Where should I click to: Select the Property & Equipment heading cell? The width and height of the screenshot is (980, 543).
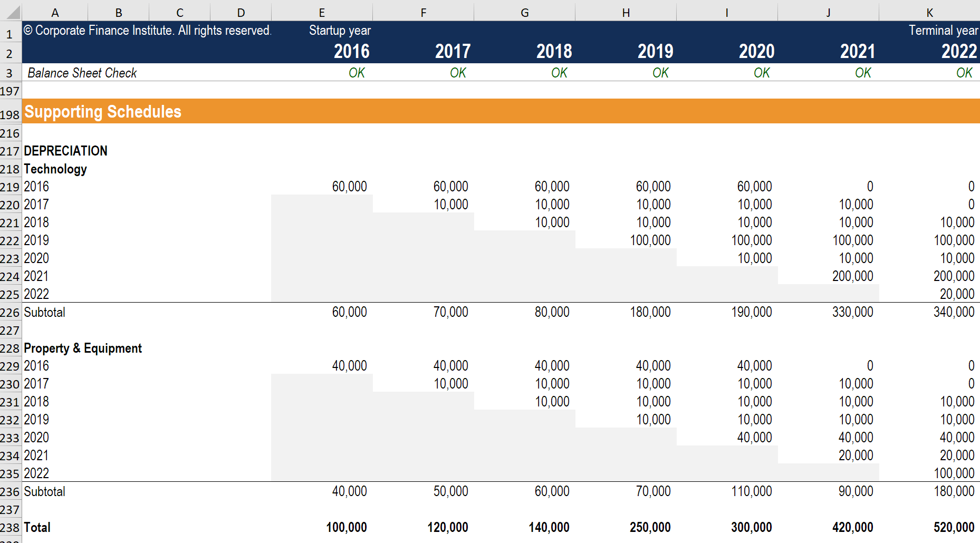tap(83, 348)
